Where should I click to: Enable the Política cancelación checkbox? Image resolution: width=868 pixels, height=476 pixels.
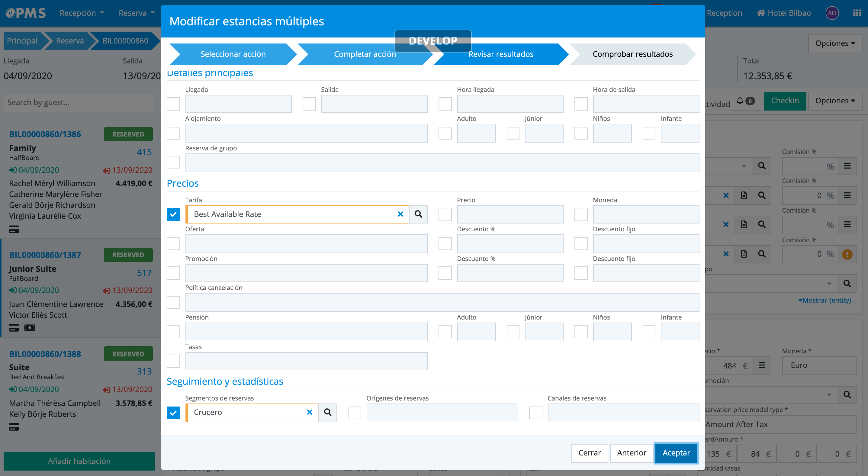coord(173,302)
